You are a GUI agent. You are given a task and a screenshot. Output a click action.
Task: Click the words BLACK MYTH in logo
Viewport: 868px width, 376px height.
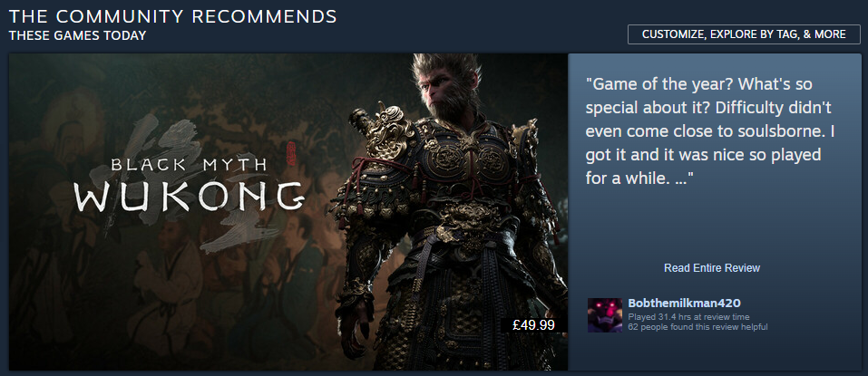click(x=189, y=165)
